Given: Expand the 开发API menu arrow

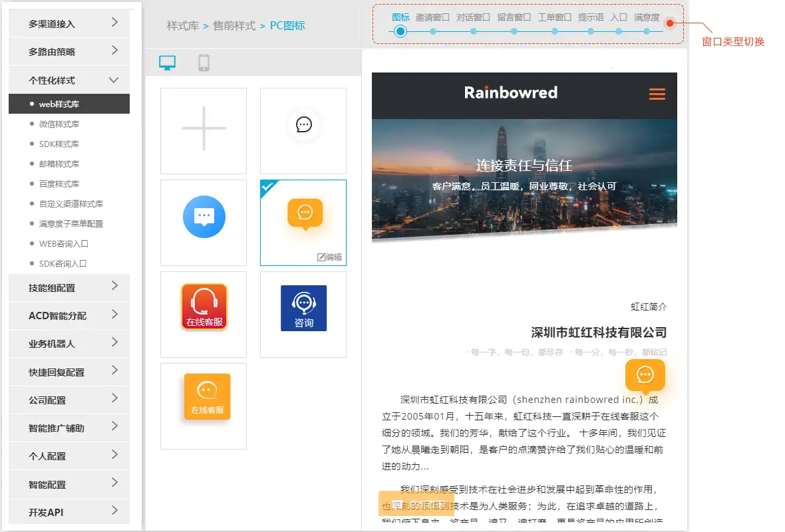Looking at the screenshot, I should pos(114,511).
